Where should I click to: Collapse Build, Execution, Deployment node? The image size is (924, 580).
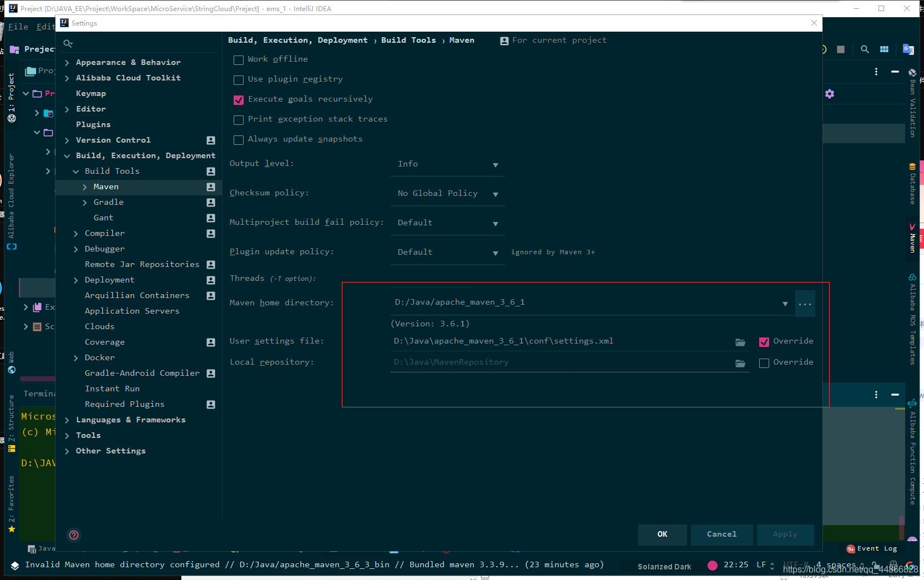(x=67, y=156)
